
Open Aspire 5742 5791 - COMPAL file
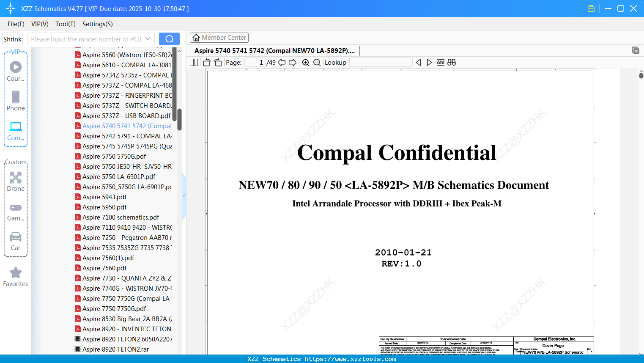(123, 136)
